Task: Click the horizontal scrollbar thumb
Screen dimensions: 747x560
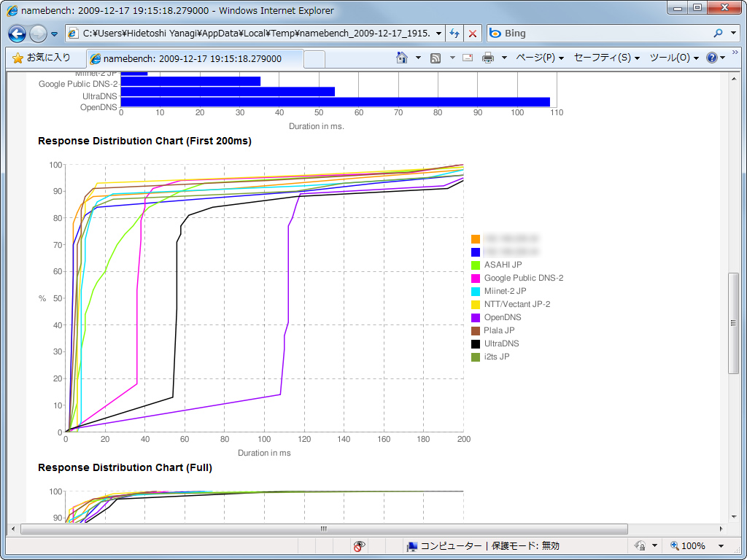Action: 324,529
